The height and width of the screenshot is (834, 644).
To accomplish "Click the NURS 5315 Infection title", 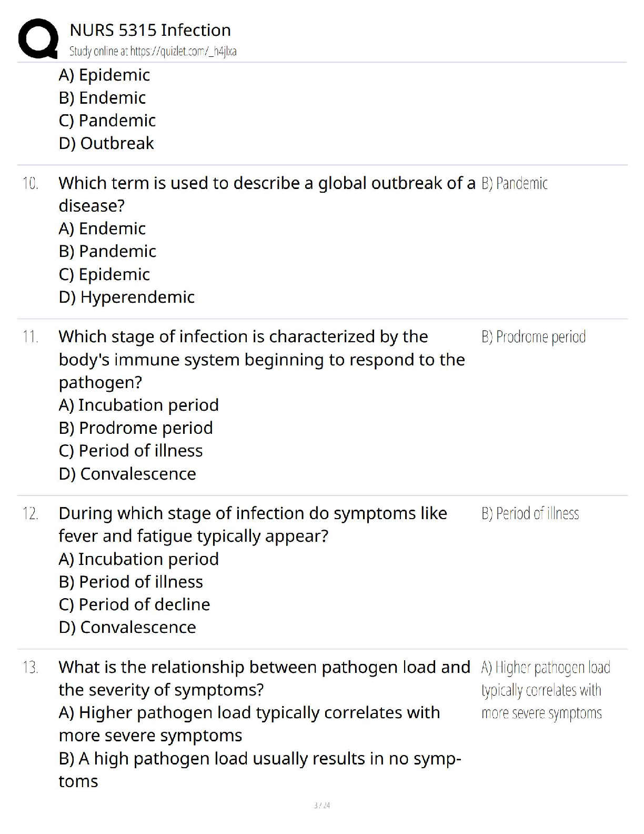I will [x=150, y=30].
